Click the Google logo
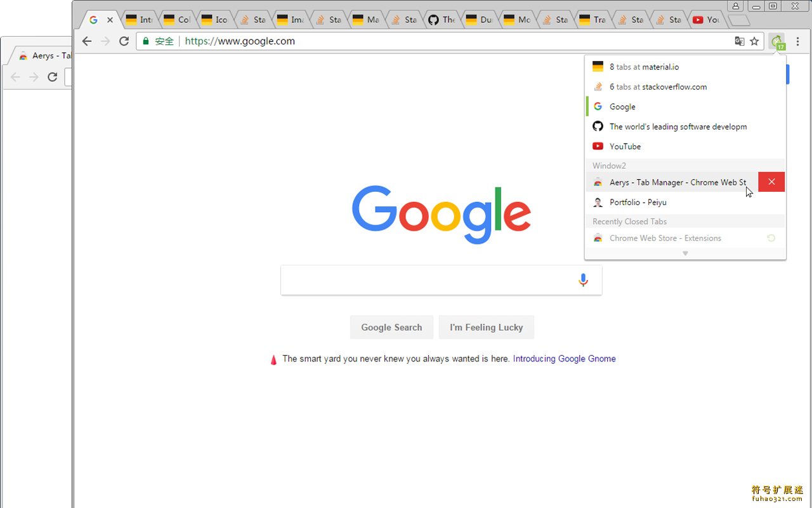The image size is (812, 508). pos(442,215)
